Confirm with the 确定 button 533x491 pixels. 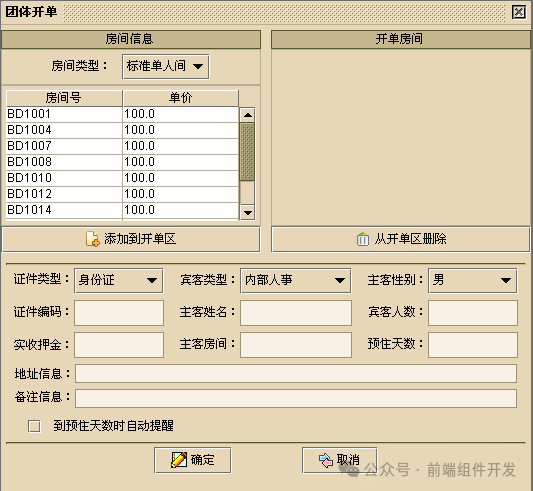click(193, 460)
